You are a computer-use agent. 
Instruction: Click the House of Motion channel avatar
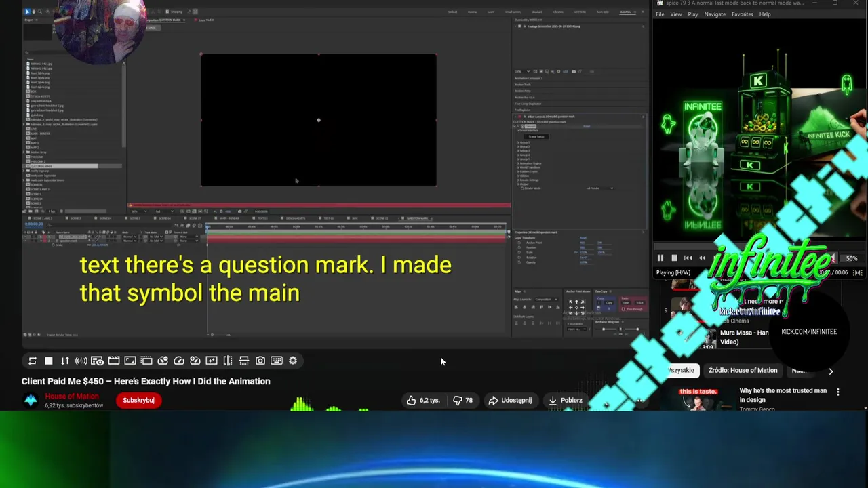pos(31,401)
